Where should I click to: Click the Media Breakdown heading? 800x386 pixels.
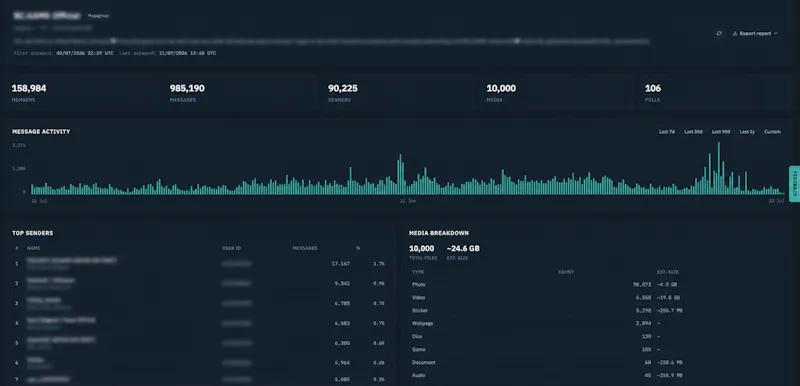[x=439, y=233]
